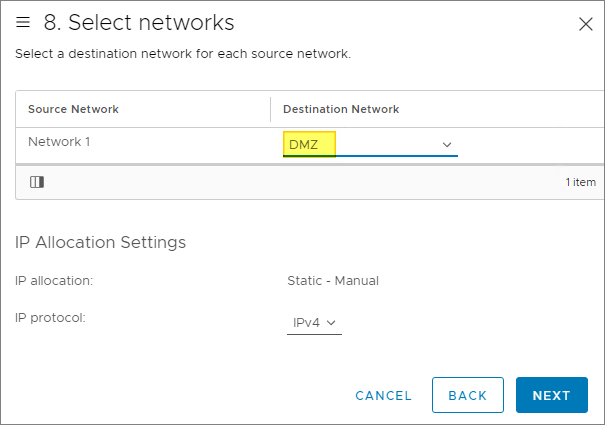The height and width of the screenshot is (425, 605).
Task: Click the '1 item' count label
Action: [580, 182]
